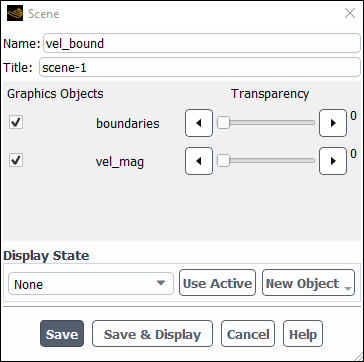Open Help for the Scene dialog
This screenshot has height=362, width=364.
point(303,334)
